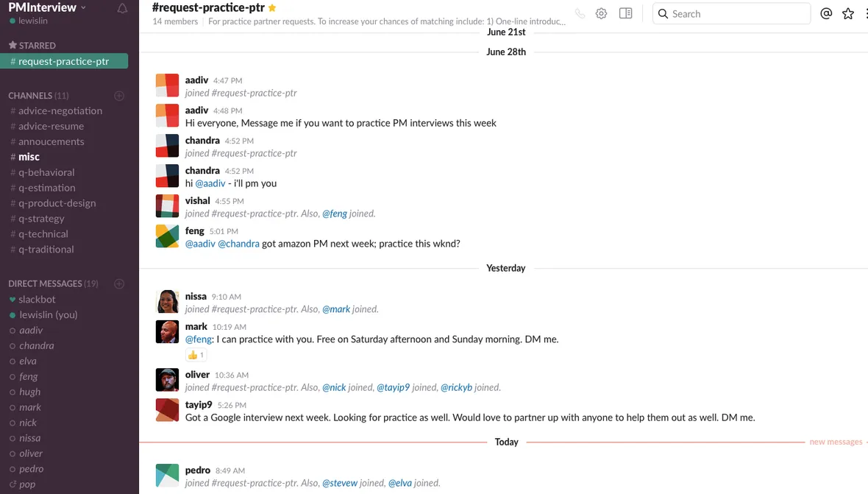
Task: Open nissa's profile photo
Action: (167, 302)
